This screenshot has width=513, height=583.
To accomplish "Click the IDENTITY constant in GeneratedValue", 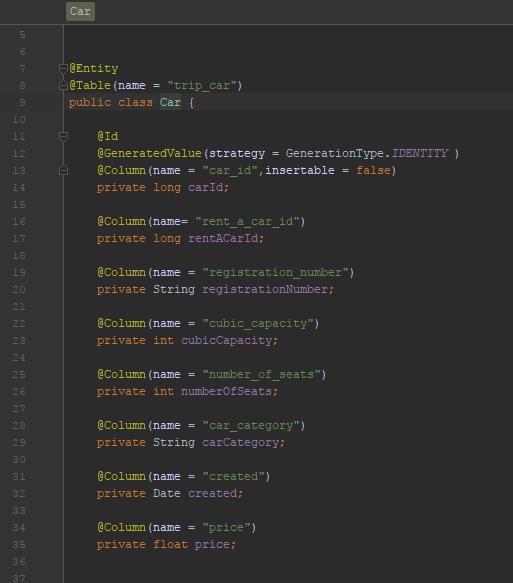I will (420, 154).
